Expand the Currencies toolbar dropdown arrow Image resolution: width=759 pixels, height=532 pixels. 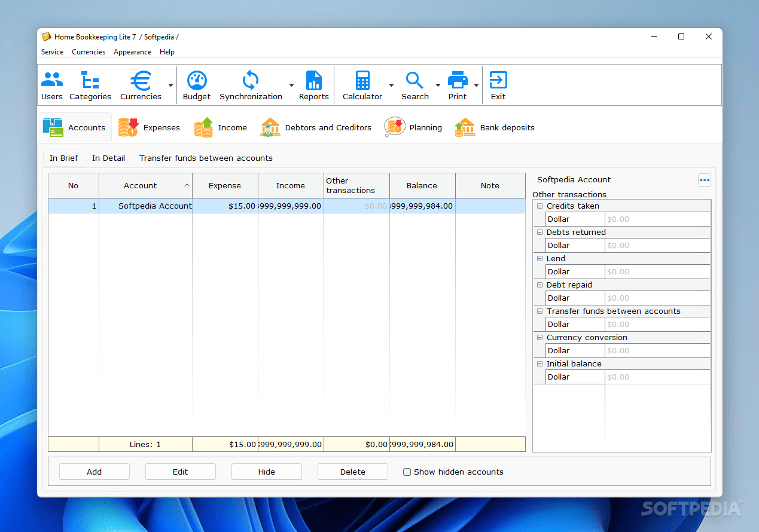click(x=170, y=85)
